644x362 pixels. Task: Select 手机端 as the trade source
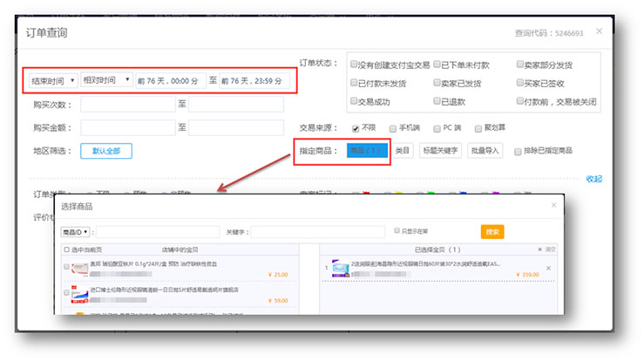(394, 127)
